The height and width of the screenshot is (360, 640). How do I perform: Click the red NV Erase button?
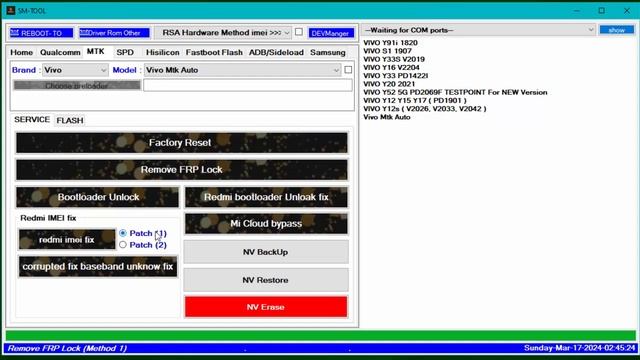tap(266, 307)
